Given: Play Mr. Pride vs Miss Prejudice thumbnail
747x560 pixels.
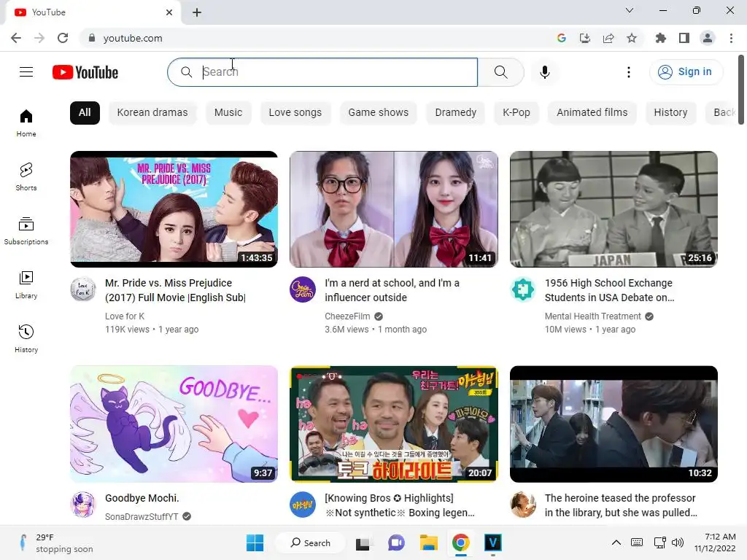Looking at the screenshot, I should coord(174,209).
